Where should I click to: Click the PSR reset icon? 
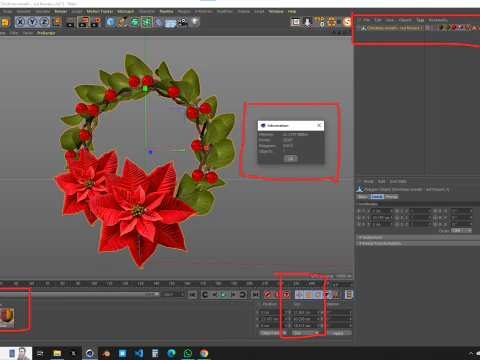click(x=319, y=22)
